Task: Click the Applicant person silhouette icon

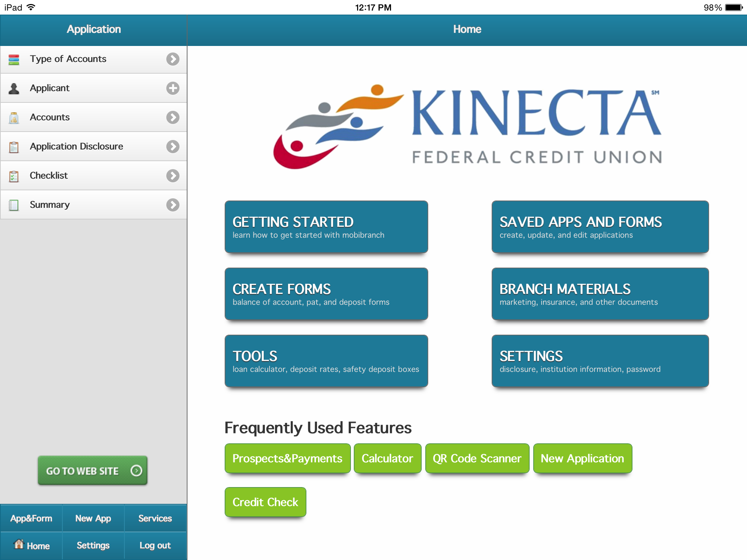Action: 14,89
